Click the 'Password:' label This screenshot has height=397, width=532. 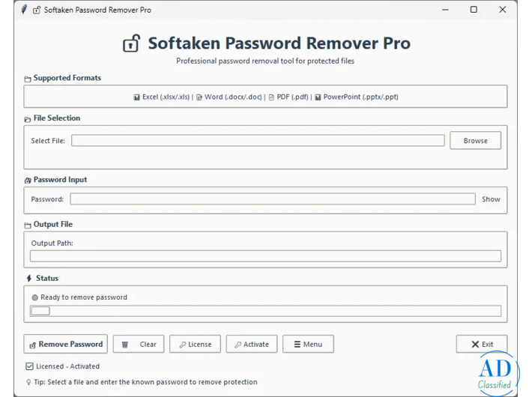pyautogui.click(x=47, y=199)
